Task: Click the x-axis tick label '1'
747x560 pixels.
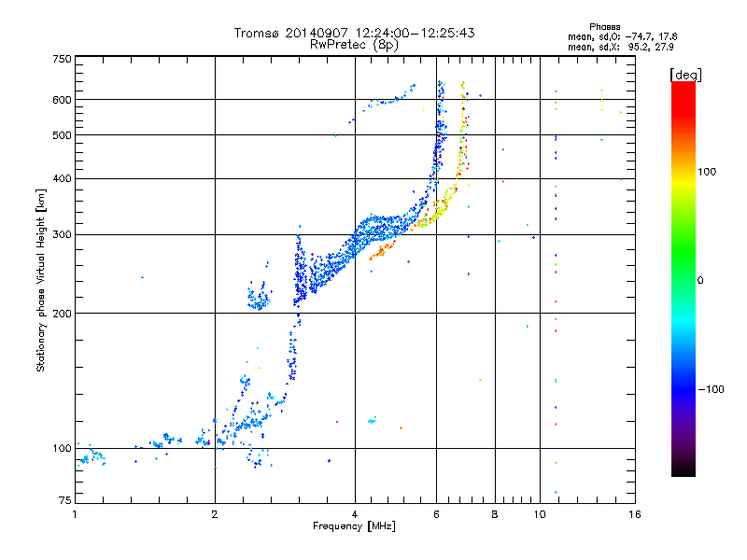Action: click(x=75, y=514)
